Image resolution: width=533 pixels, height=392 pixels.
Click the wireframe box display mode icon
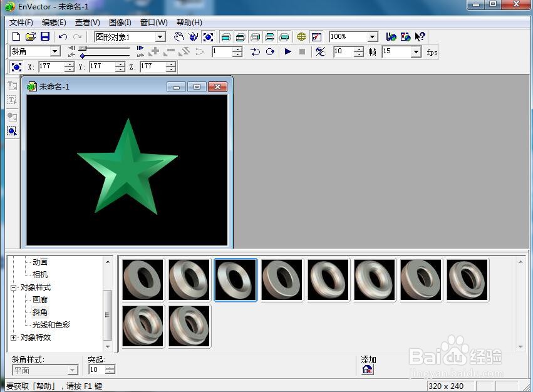point(255,37)
